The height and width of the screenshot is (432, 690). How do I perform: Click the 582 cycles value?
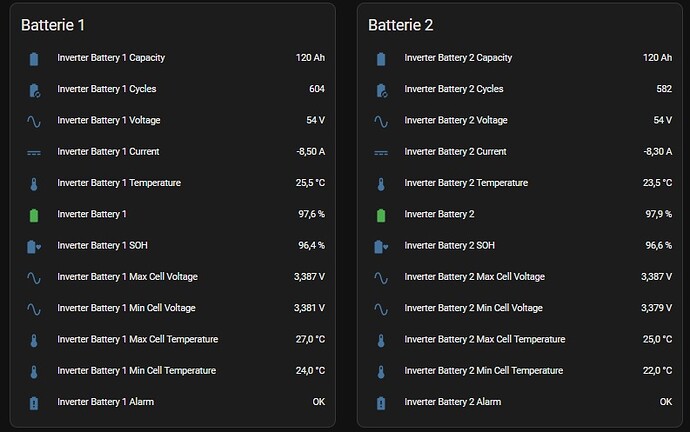coord(664,89)
